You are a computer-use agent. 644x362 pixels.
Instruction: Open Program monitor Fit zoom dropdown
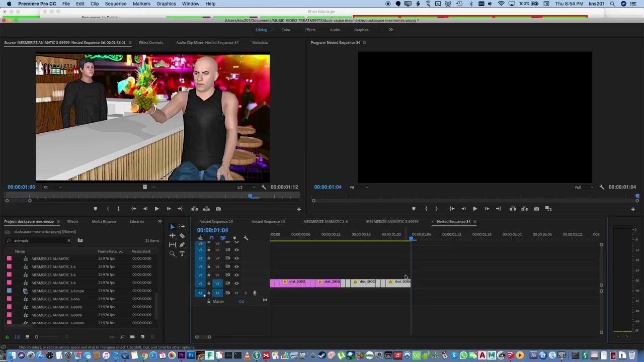(359, 187)
